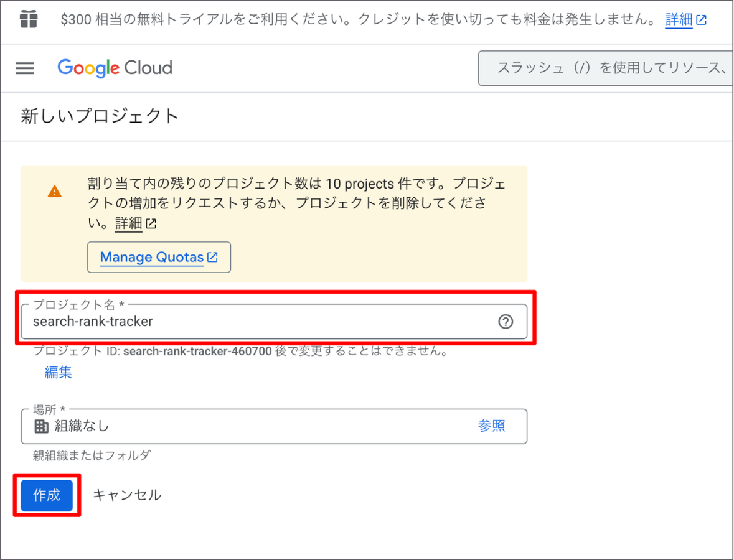Viewport: 734px width, 560px height.
Task: Click the 10 projects quota warning text
Action: [x=296, y=203]
